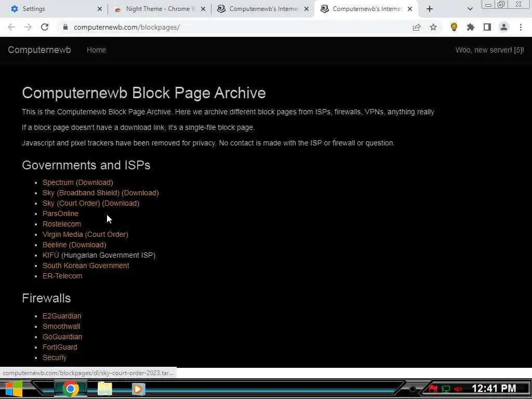
Task: Click the browser forward arrow
Action: [x=28, y=27]
